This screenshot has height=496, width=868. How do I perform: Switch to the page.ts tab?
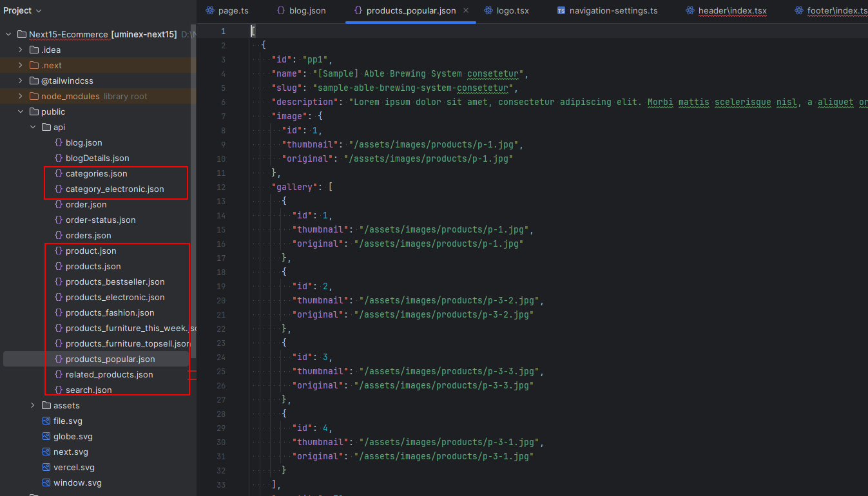[x=227, y=11]
